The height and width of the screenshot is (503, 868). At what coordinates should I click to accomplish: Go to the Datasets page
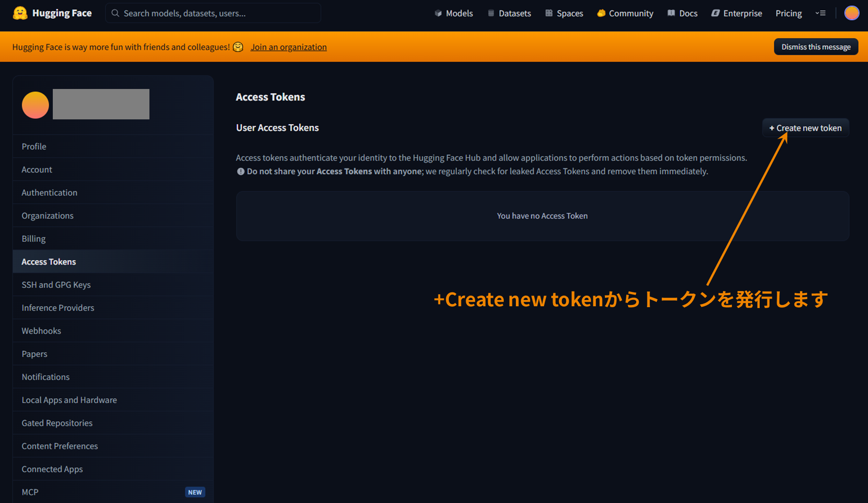coord(509,13)
